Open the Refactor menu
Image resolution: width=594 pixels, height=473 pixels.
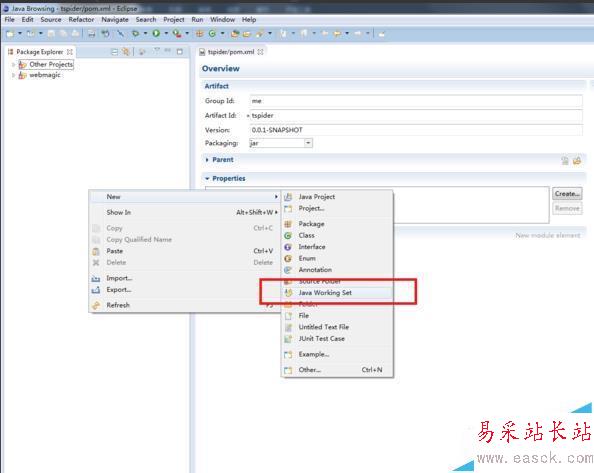pyautogui.click(x=81, y=20)
